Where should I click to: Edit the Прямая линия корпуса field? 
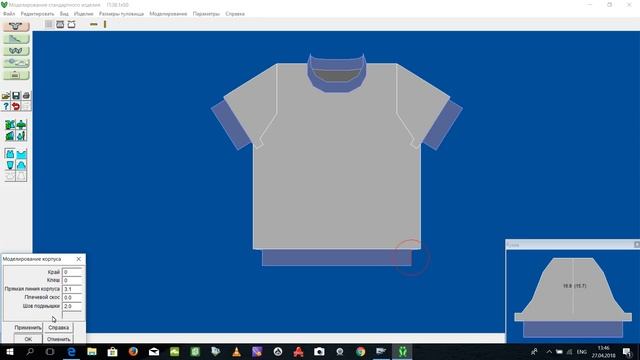[x=72, y=289]
